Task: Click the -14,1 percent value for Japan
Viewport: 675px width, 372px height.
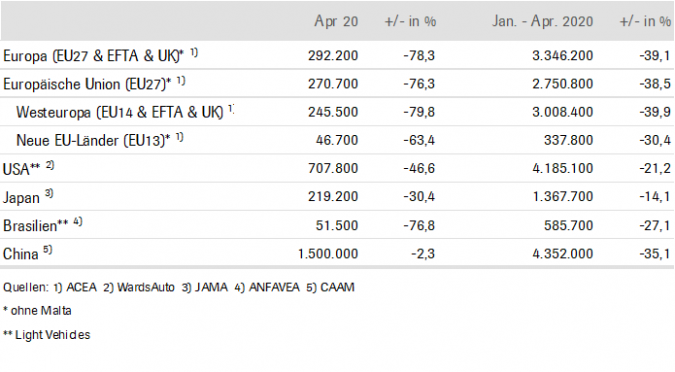Action: point(654,197)
